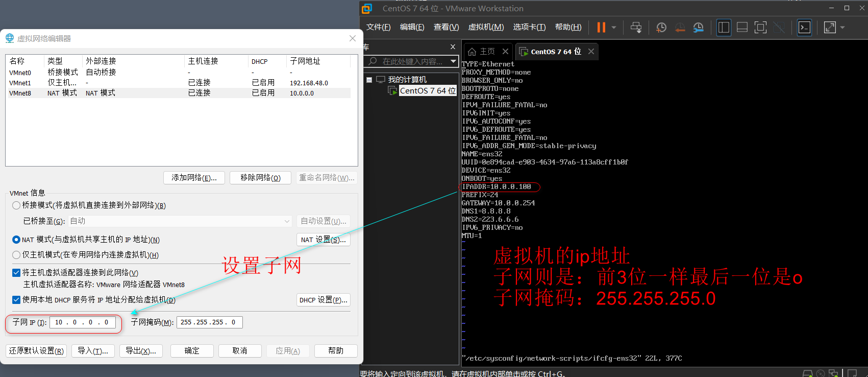Open the 查看(V) menu
Viewport: 868px width, 377px height.
coord(446,27)
